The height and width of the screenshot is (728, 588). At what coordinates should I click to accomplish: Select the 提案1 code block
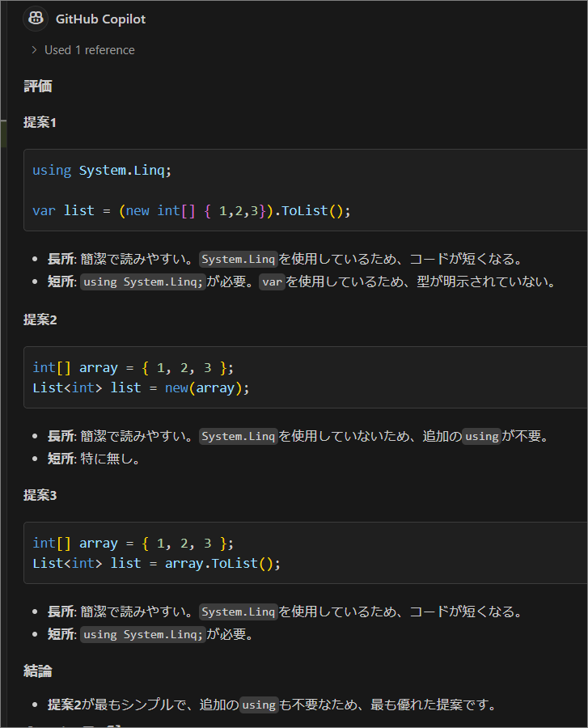pyautogui.click(x=304, y=190)
